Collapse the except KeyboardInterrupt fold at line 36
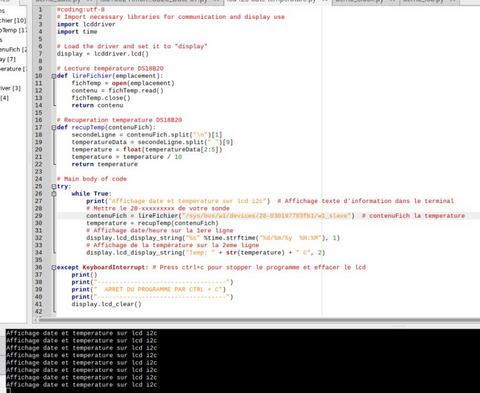480x393 pixels. coord(54,268)
